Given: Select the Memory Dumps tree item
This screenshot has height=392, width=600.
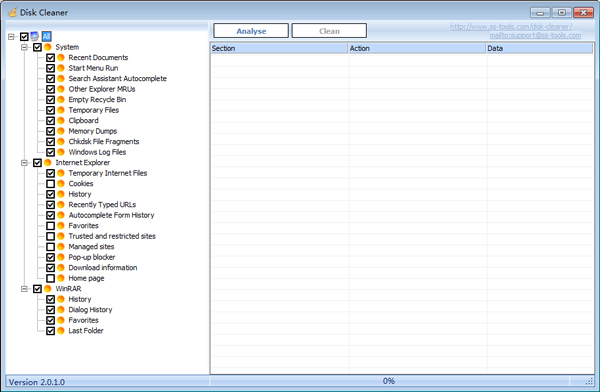Looking at the screenshot, I should pyautogui.click(x=93, y=131).
